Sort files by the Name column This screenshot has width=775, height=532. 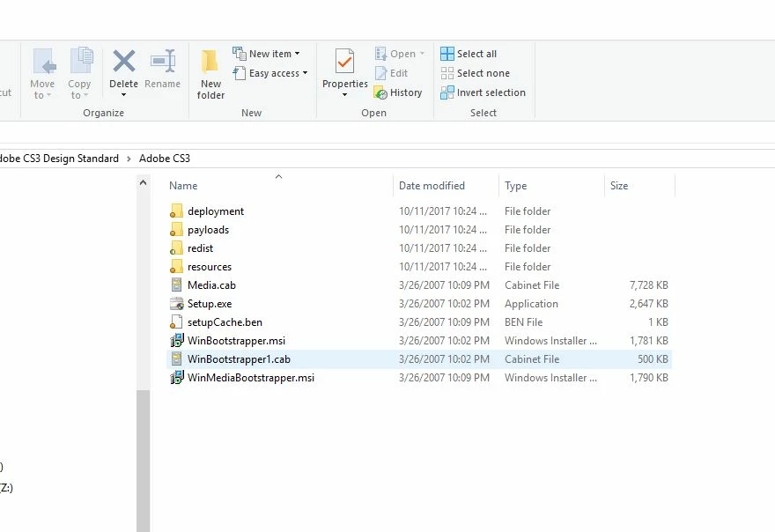tap(183, 186)
